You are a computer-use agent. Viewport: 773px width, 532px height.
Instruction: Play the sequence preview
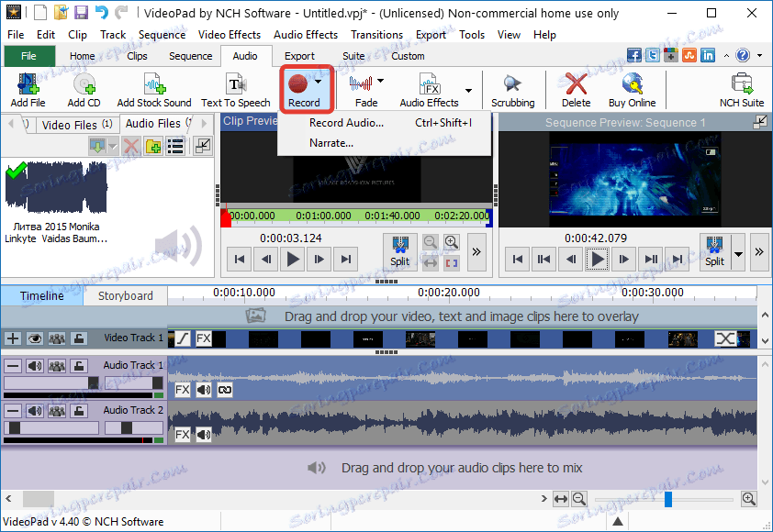click(598, 260)
